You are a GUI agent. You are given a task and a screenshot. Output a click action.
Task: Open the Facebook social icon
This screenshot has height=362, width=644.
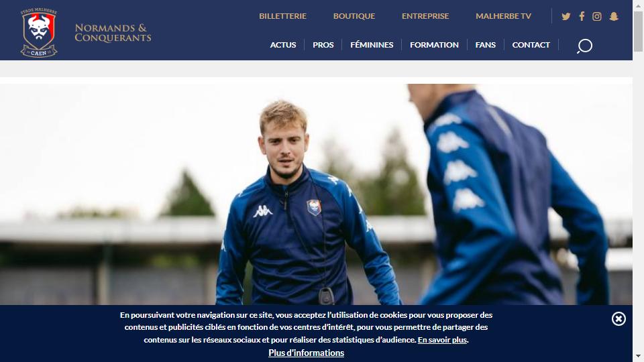582,16
